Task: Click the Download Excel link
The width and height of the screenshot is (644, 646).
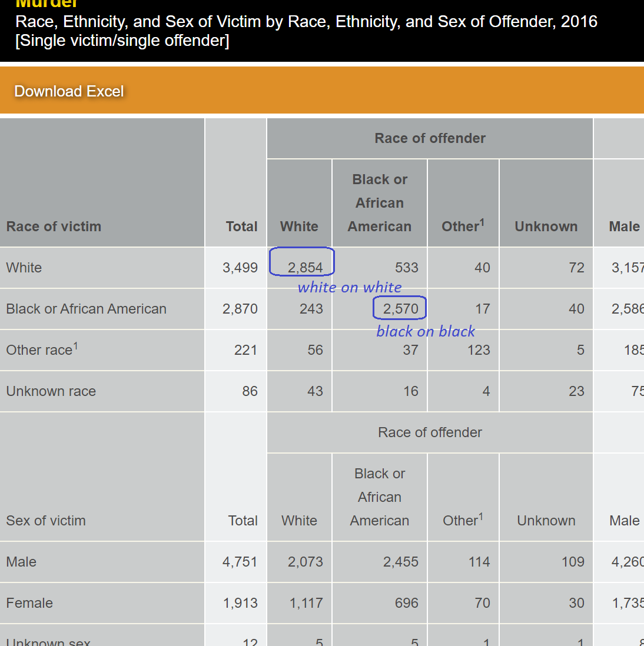Action: coord(69,91)
